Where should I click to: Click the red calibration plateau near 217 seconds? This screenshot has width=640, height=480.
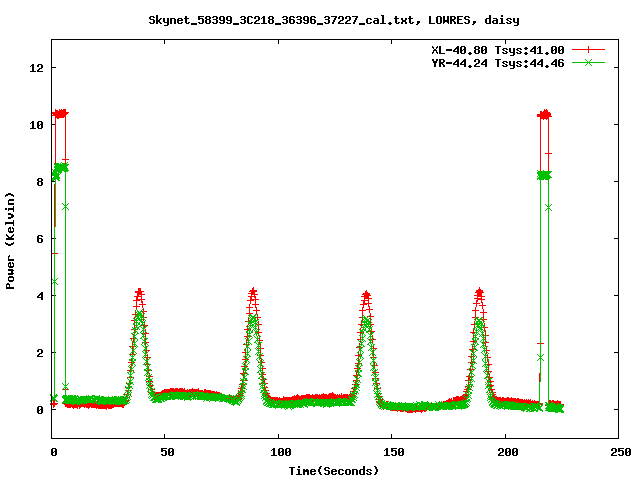click(x=544, y=115)
